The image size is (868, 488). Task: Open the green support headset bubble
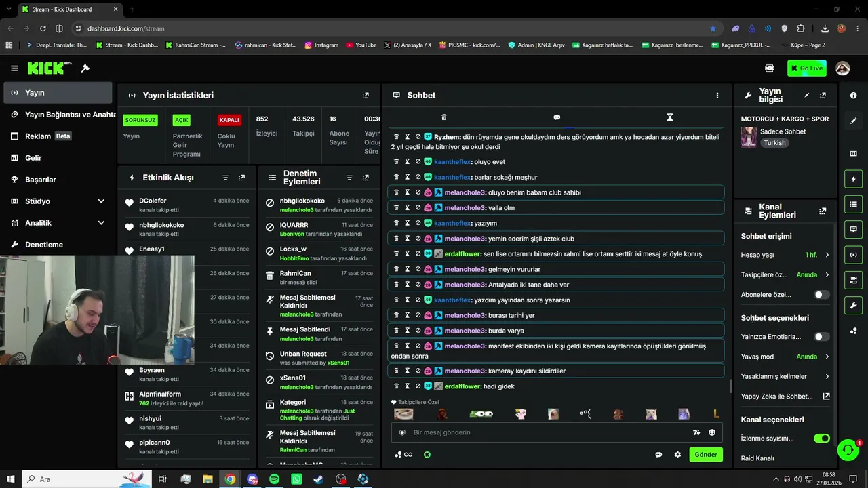(848, 449)
